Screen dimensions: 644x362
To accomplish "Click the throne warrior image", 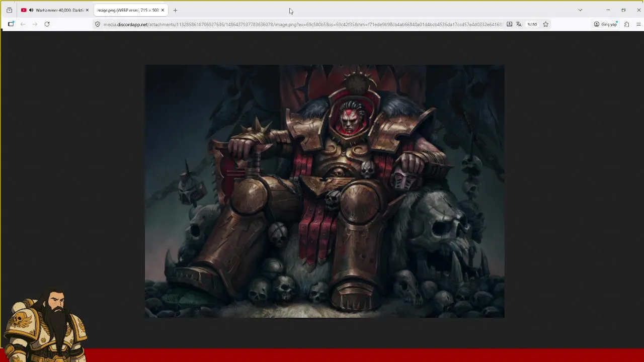I will tap(325, 191).
